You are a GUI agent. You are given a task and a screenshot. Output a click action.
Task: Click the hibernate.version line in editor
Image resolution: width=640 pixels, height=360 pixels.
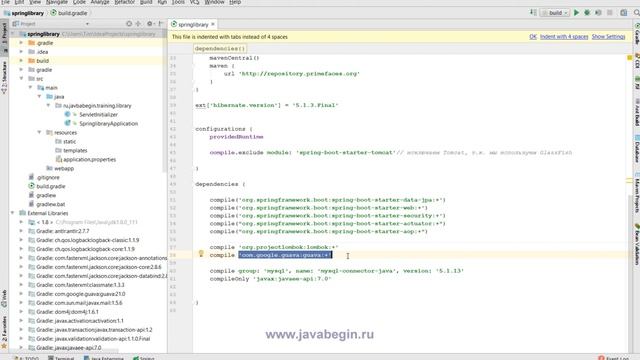coord(267,105)
